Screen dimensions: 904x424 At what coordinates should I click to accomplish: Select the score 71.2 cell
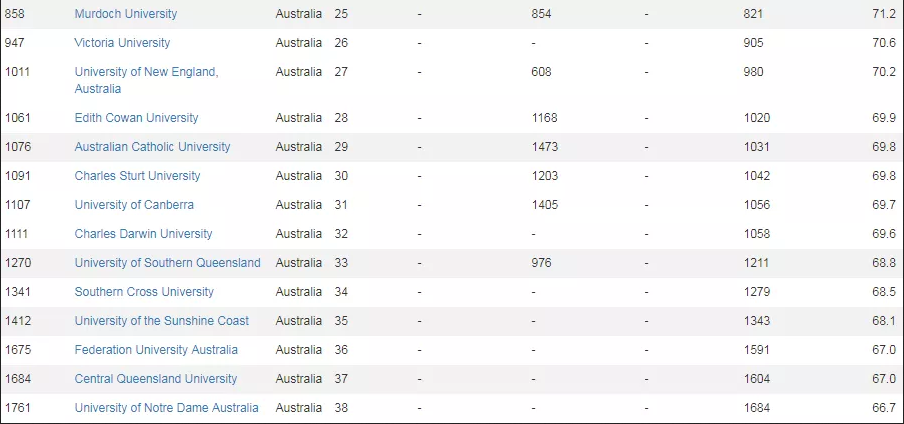[x=884, y=14]
